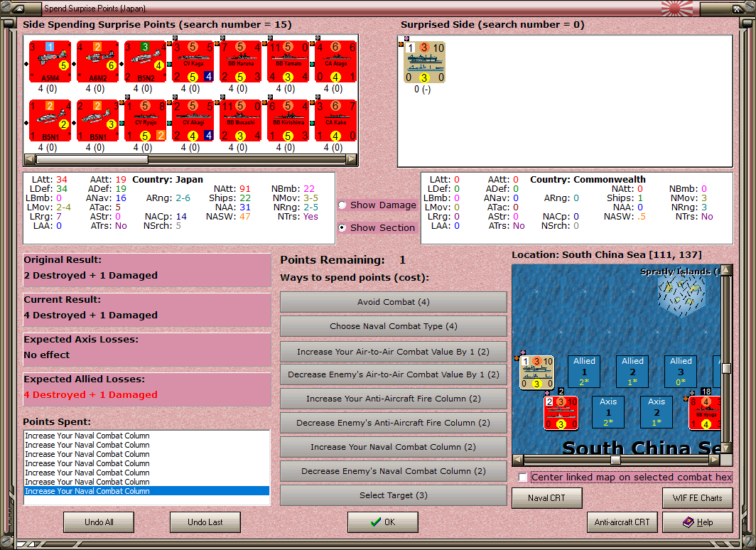This screenshot has height=550, width=756.
Task: Click Select Target (3) option
Action: click(x=394, y=495)
